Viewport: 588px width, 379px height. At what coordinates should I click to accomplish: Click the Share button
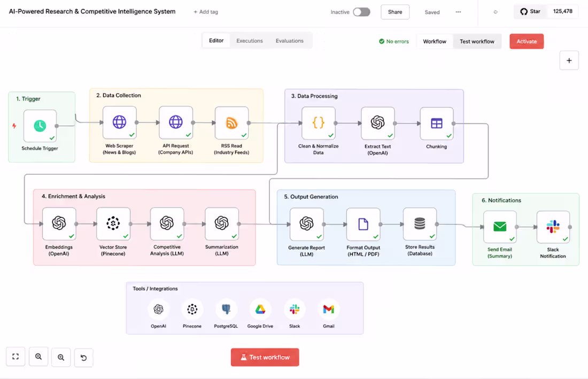point(395,12)
